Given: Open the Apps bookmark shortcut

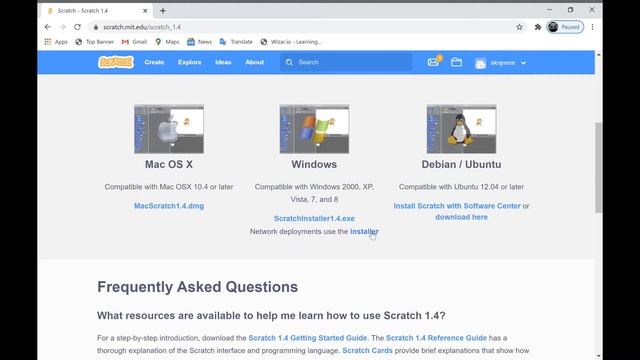Looking at the screenshot, I should pos(56,42).
